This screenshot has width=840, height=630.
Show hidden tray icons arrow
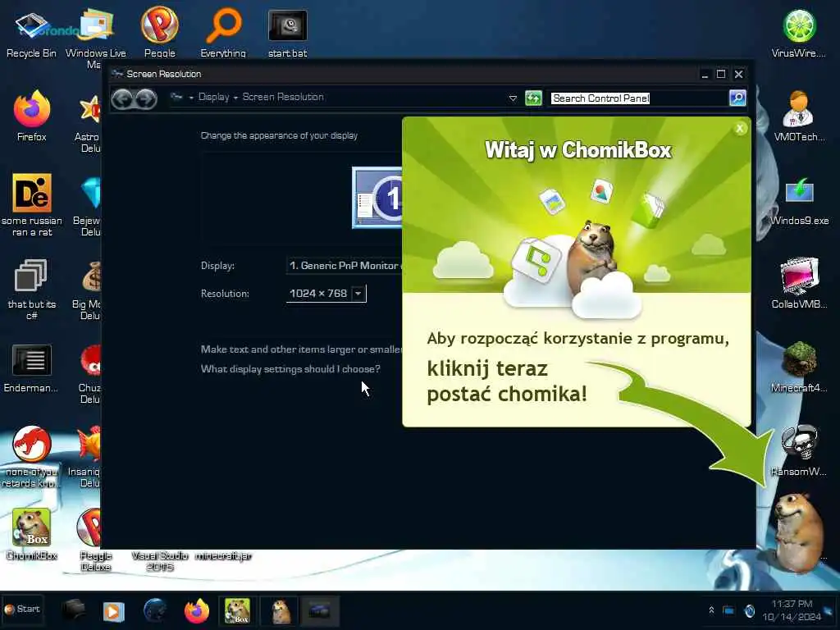pos(711,609)
